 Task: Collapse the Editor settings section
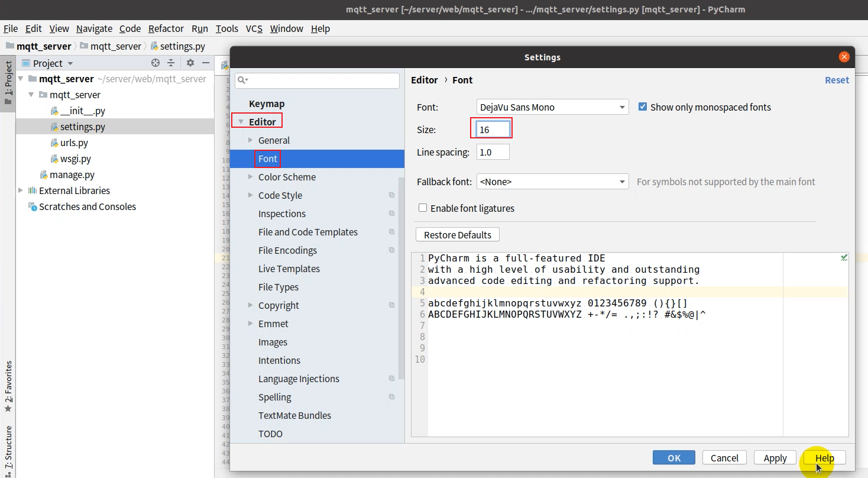pos(241,122)
